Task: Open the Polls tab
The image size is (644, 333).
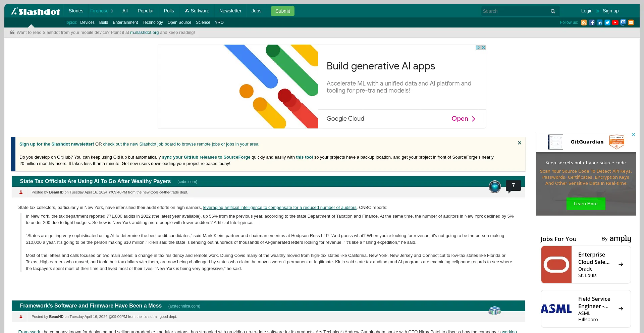Action: pyautogui.click(x=169, y=11)
